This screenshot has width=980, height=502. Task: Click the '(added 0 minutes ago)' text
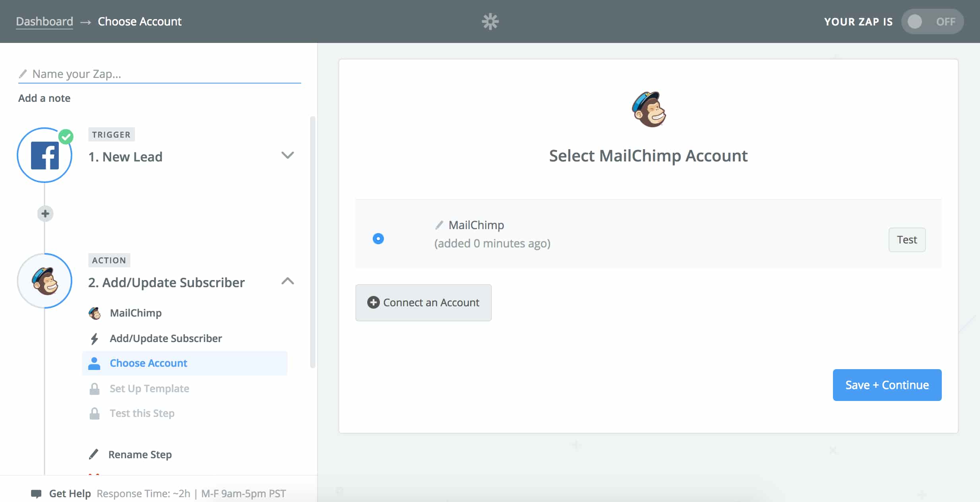point(492,243)
